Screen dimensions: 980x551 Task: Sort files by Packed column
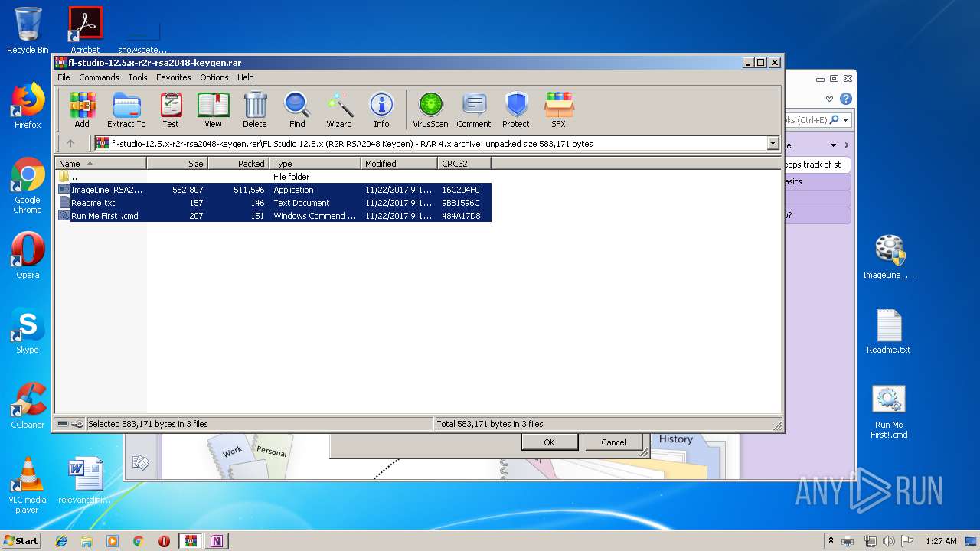click(238, 163)
